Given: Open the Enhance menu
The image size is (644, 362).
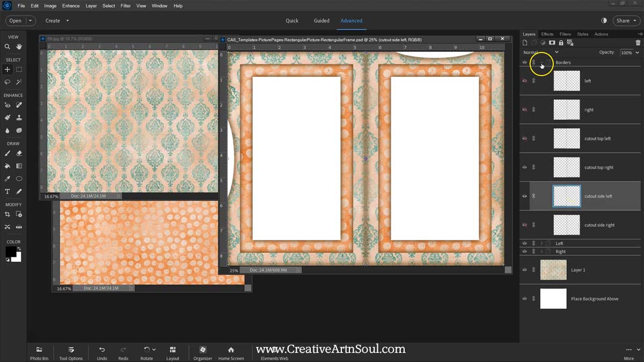Looking at the screenshot, I should [71, 6].
